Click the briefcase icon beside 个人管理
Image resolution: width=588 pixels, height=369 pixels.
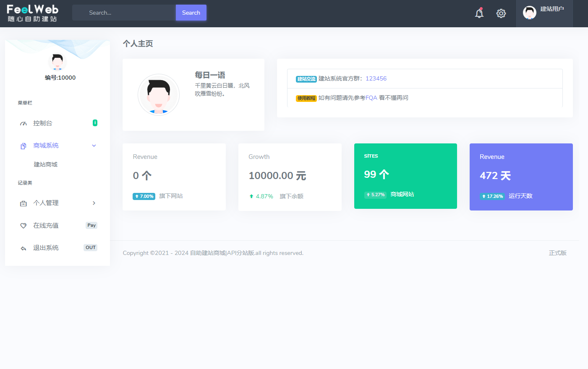[24, 203]
